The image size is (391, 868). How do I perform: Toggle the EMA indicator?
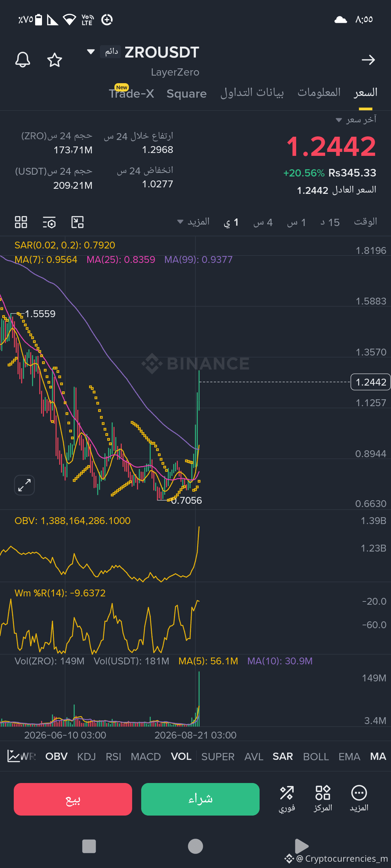349,756
